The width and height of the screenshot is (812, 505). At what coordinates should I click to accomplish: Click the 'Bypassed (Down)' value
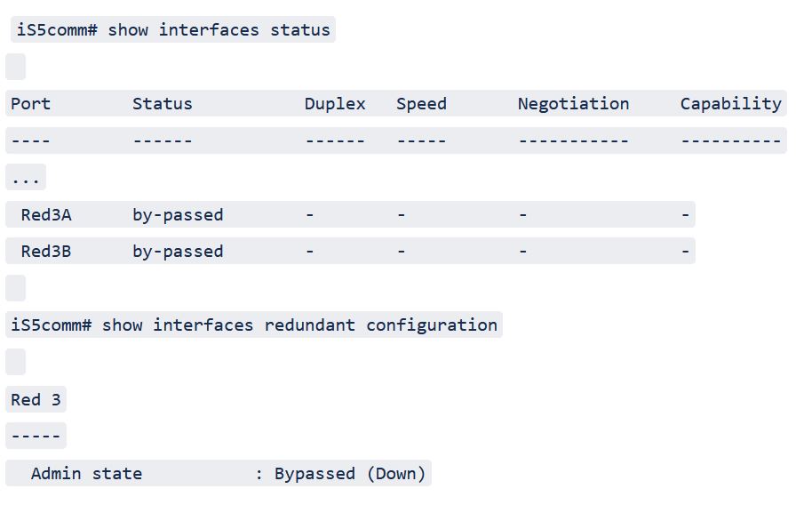click(349, 473)
